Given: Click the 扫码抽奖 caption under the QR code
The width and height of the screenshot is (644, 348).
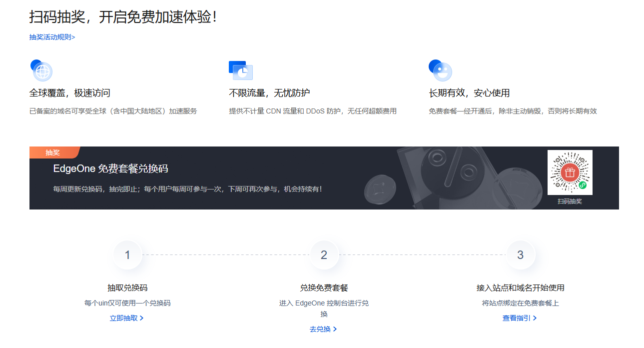Looking at the screenshot, I should tap(570, 201).
